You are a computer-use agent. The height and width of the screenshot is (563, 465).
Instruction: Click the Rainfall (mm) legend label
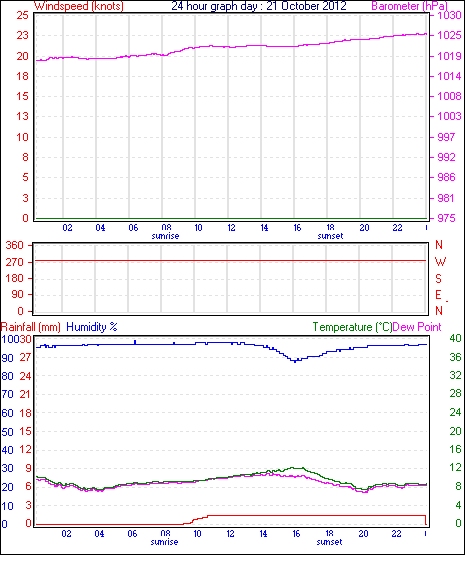[31, 327]
